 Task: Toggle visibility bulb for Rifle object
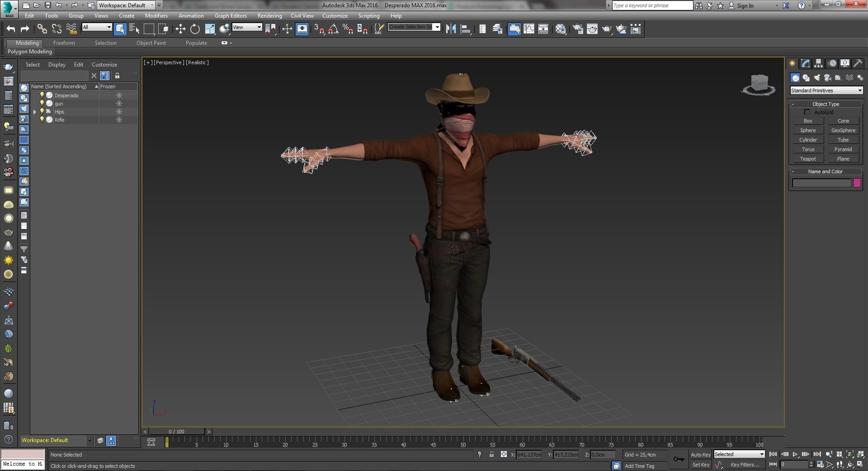click(42, 119)
